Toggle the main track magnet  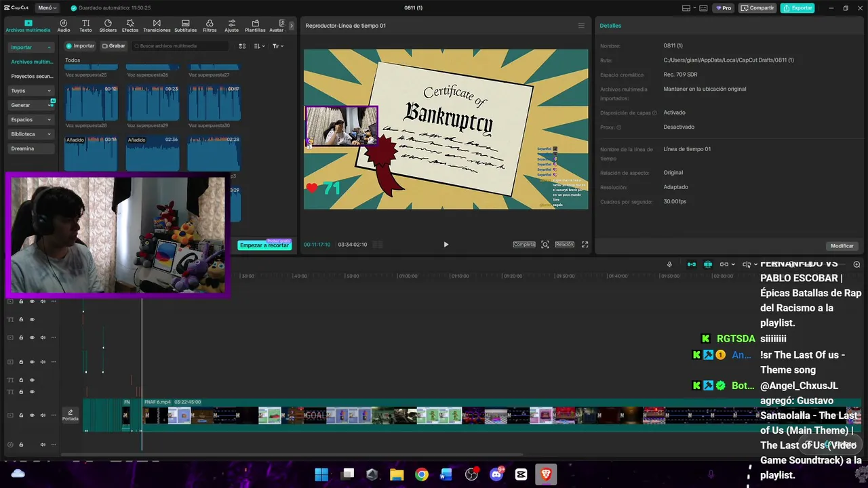(x=691, y=264)
